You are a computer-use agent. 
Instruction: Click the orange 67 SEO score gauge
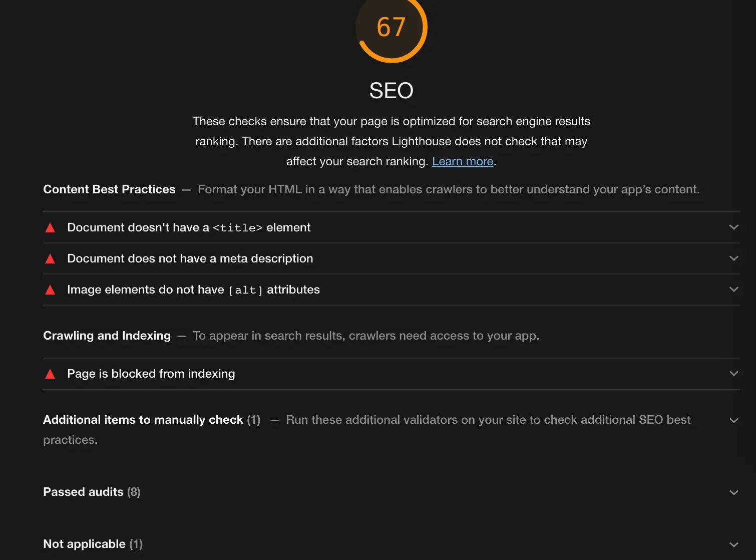(391, 28)
